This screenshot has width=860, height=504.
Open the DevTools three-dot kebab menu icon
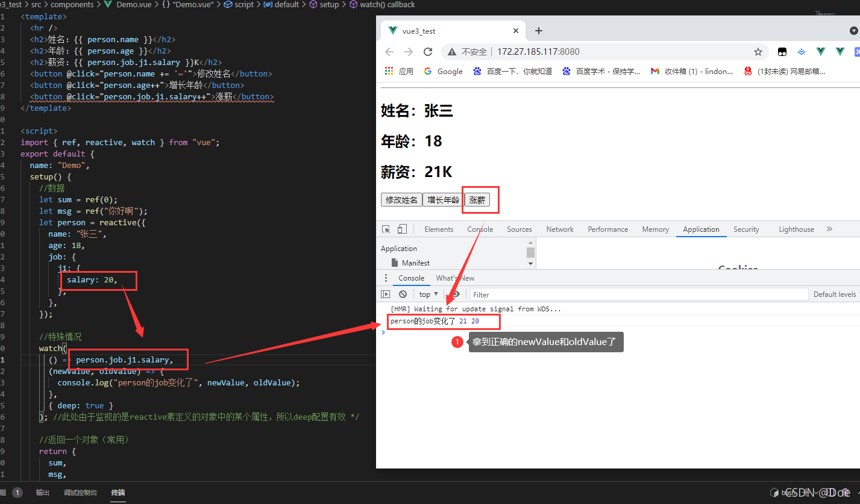point(386,278)
